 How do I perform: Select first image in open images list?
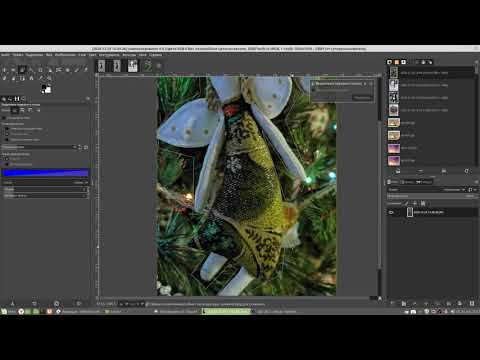coord(431,72)
